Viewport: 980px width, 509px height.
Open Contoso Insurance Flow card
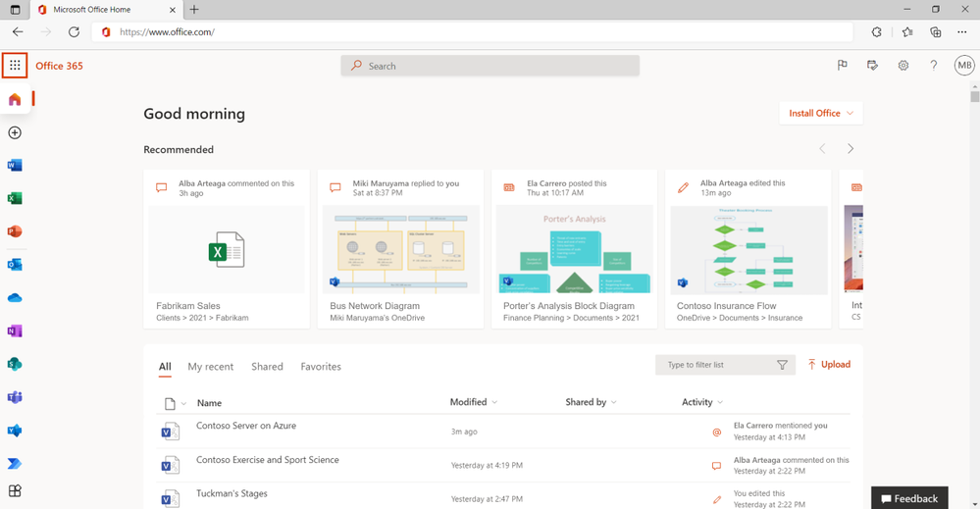(x=748, y=249)
